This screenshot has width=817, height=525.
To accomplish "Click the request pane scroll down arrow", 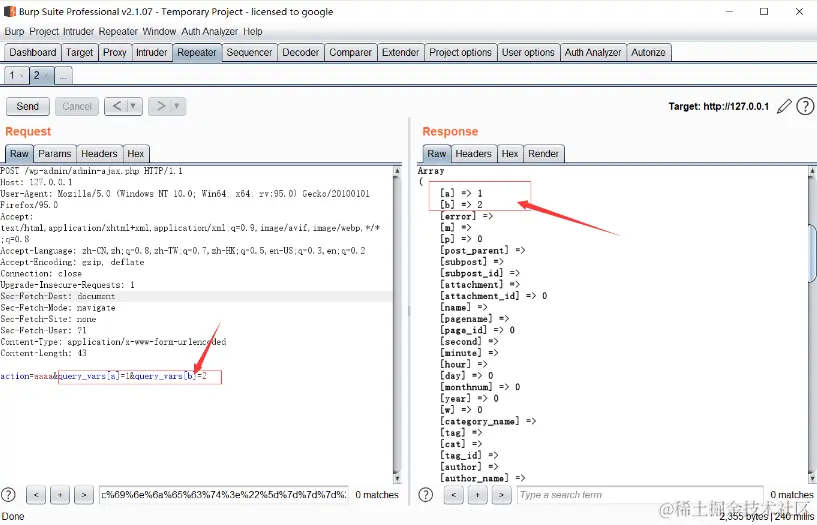I will (398, 478).
